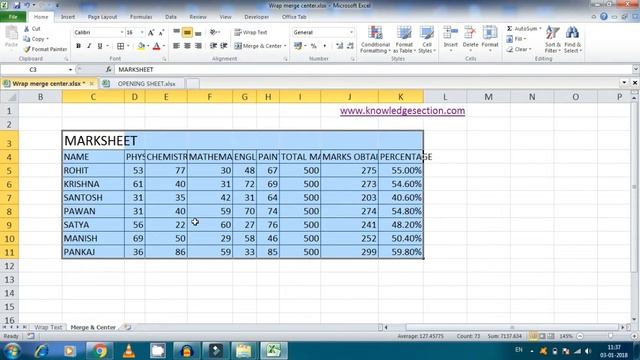The height and width of the screenshot is (360, 640).
Task: Toggle Bottom Align
Action: (198, 32)
